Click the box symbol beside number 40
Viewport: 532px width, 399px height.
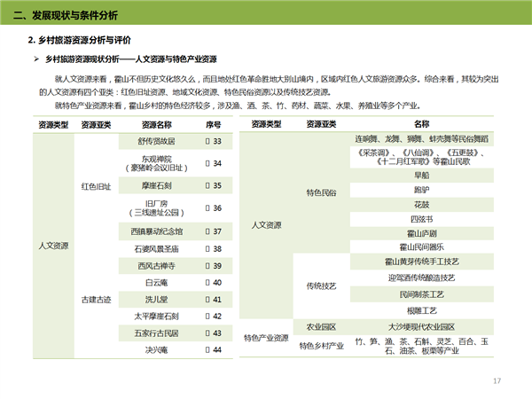click(x=207, y=282)
